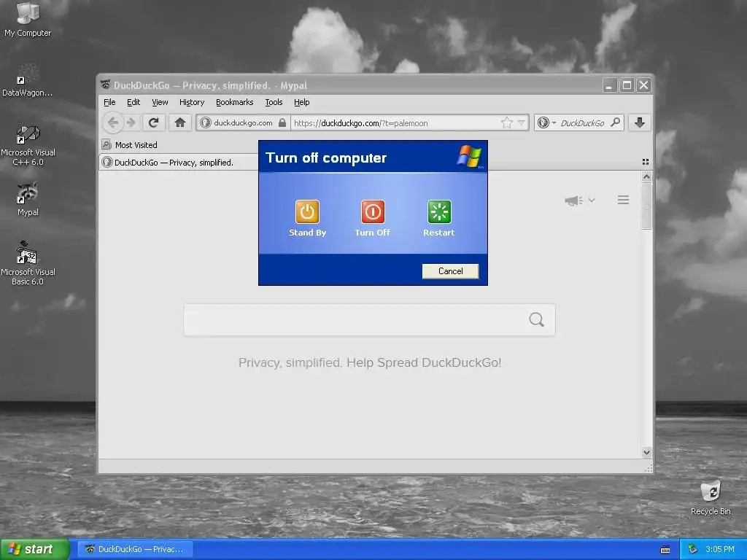Select the Recycle Bin icon
This screenshot has height=560, width=747.
(x=711, y=498)
